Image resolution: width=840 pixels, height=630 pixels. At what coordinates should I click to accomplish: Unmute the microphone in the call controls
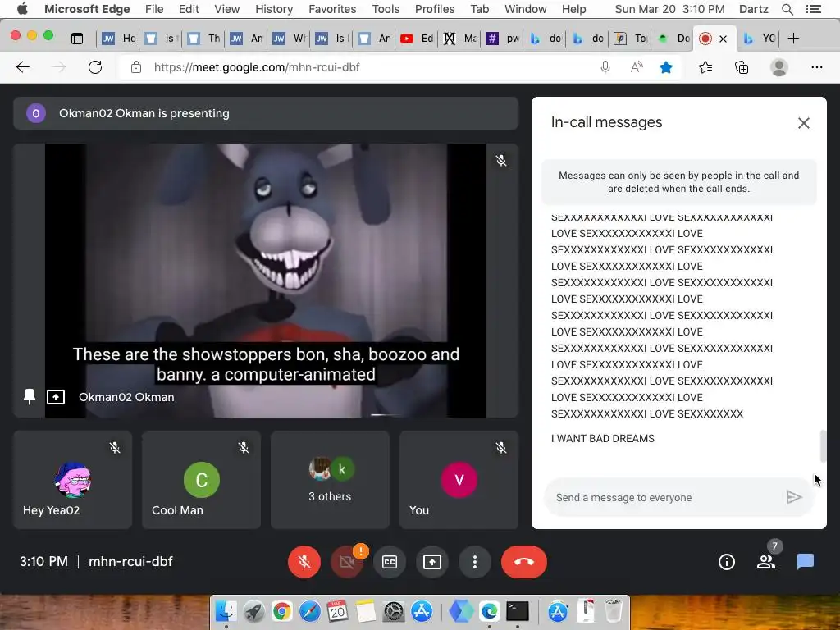click(x=304, y=561)
